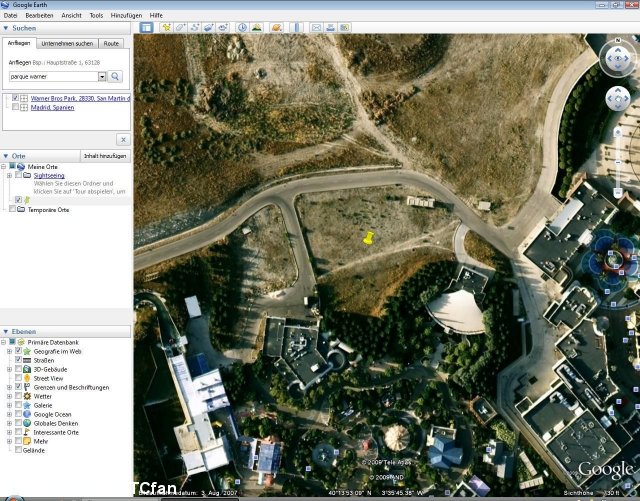
Task: Open the Hilfe menu
Action: click(x=156, y=16)
